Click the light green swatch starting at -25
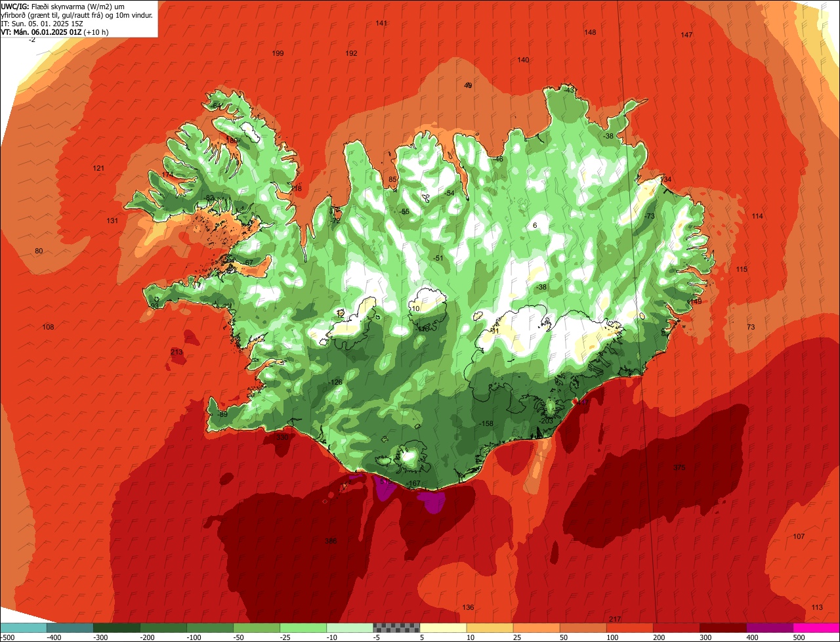Image resolution: width=840 pixels, height=642 pixels. (303, 628)
